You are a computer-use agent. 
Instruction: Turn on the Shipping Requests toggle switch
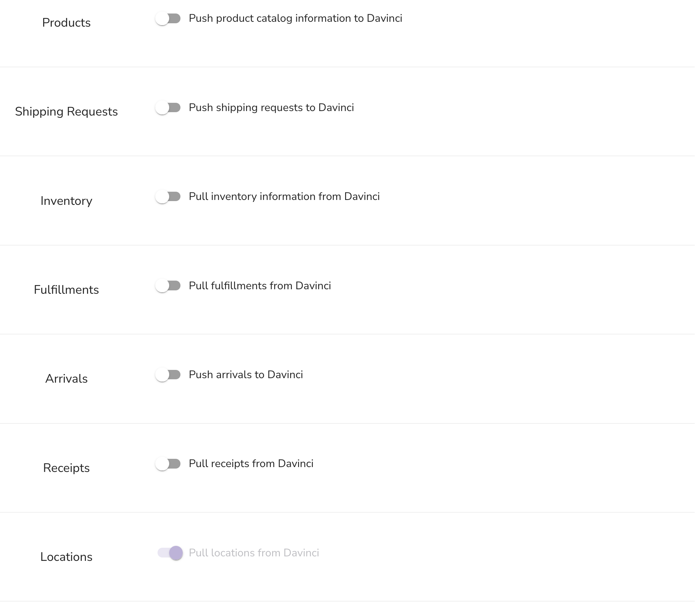tap(168, 108)
